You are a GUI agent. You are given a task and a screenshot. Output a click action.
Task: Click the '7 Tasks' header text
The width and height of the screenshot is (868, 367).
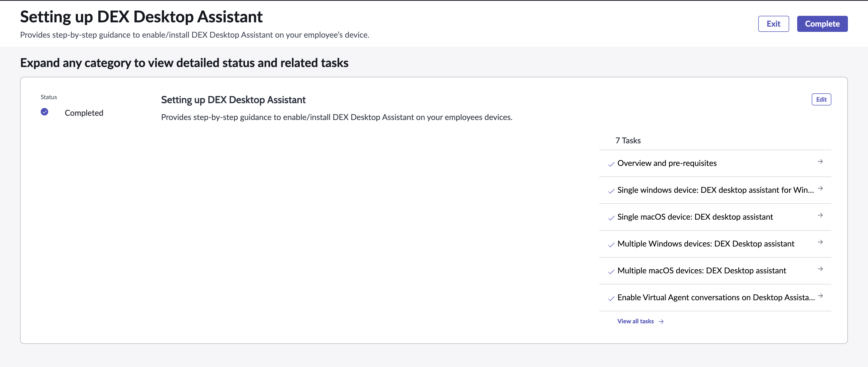[628, 141]
